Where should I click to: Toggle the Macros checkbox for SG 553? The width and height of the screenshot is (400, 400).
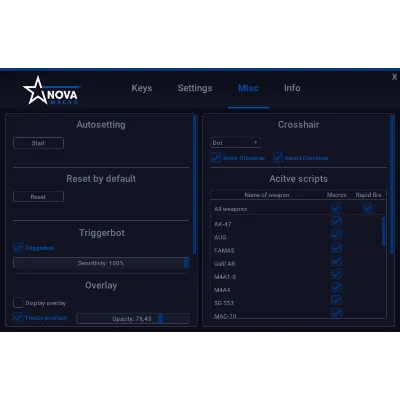(x=336, y=301)
